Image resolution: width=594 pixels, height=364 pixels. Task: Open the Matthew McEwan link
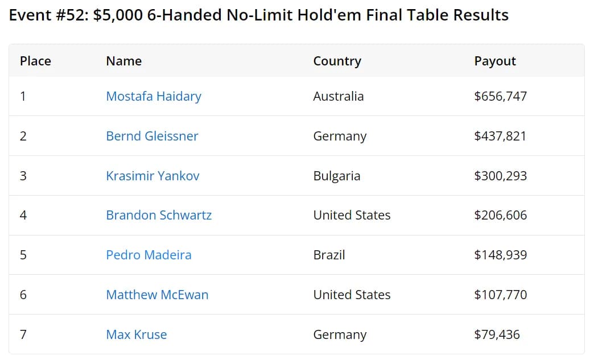click(x=157, y=295)
